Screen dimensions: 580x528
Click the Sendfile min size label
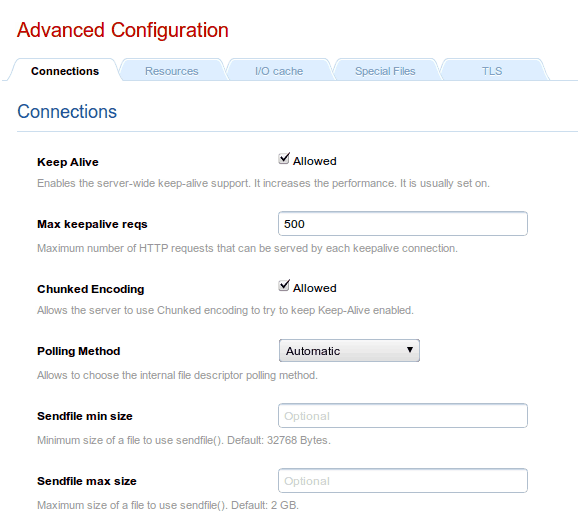85,416
